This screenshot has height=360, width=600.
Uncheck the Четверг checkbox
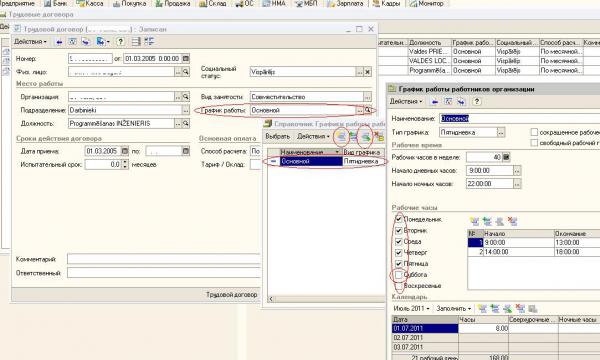(399, 253)
